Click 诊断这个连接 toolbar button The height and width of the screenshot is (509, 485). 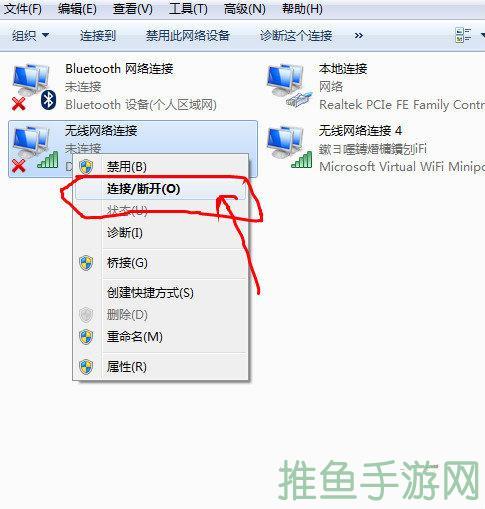[x=296, y=35]
